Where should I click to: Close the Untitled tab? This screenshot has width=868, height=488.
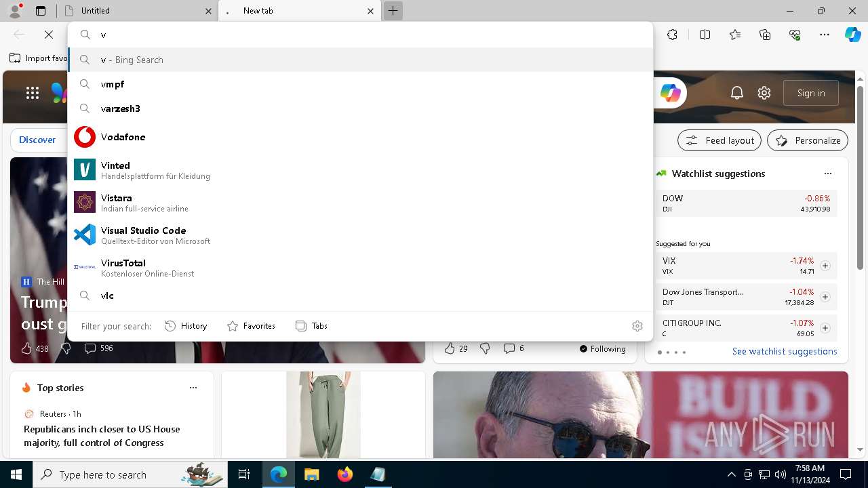click(208, 11)
